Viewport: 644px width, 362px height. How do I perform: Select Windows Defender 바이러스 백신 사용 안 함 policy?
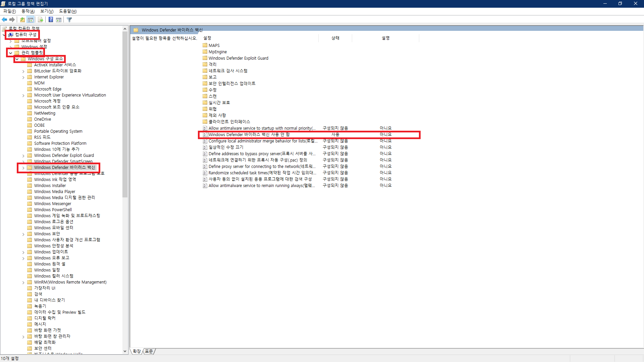[x=249, y=135]
